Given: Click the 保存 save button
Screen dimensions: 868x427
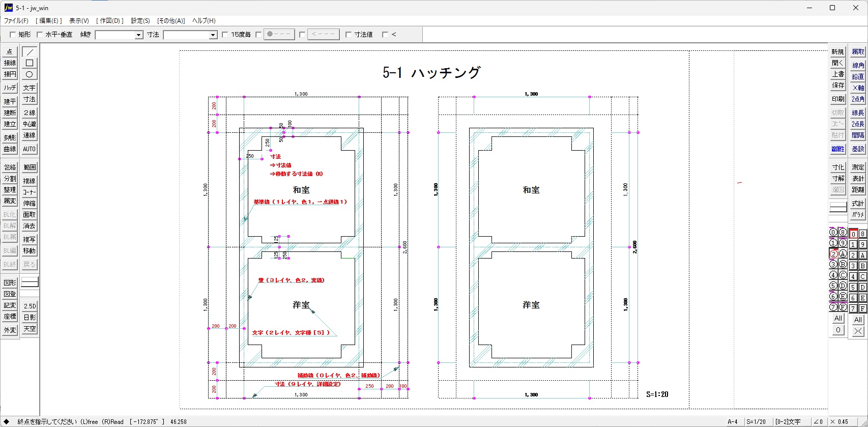Looking at the screenshot, I should (x=837, y=86).
